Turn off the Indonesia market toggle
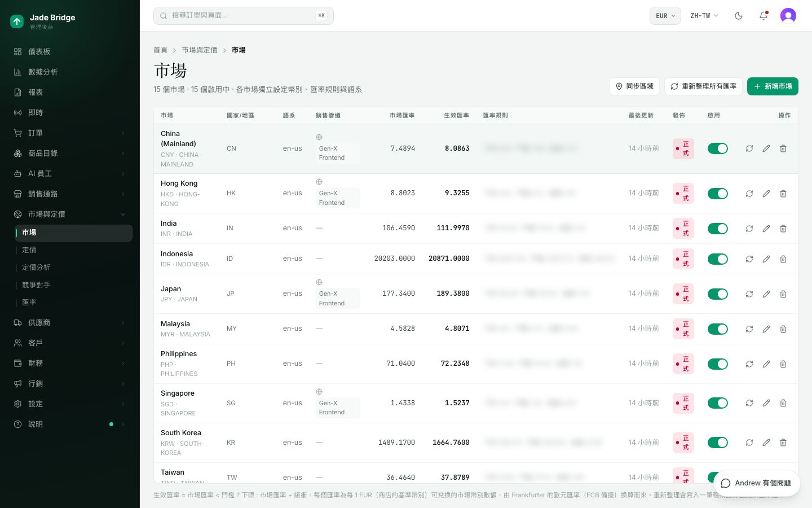Screen dimensions: 812x508 (x=718, y=259)
